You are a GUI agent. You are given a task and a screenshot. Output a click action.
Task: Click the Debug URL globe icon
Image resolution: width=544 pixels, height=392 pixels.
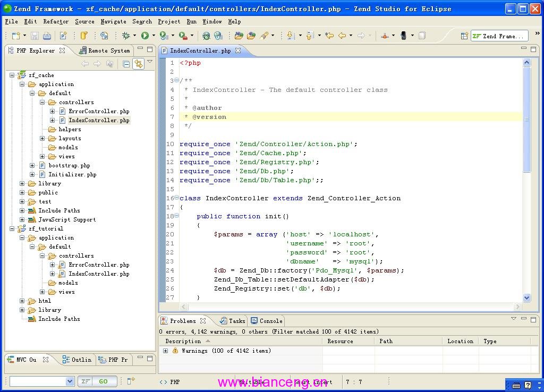coord(206,36)
